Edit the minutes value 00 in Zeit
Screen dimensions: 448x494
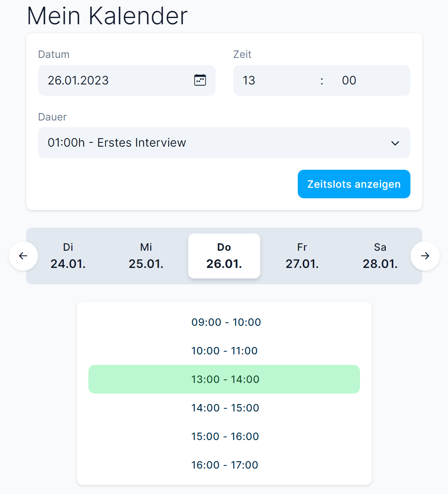349,81
